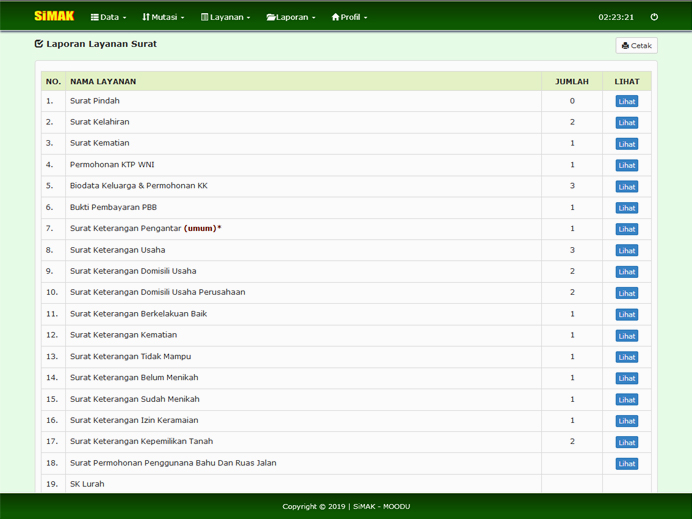Click the print icon on Cetak

pyautogui.click(x=625, y=46)
